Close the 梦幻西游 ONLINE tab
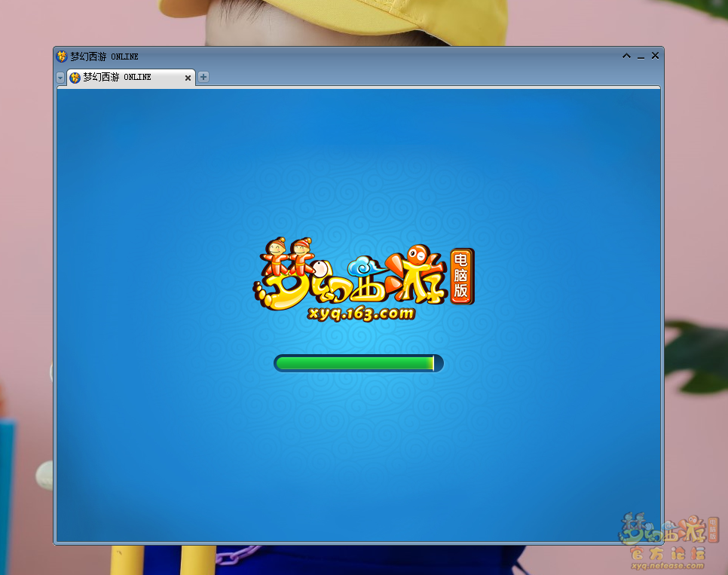 click(188, 78)
